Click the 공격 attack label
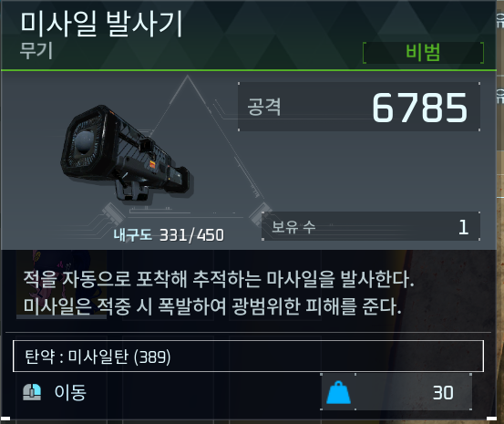 [x=264, y=107]
